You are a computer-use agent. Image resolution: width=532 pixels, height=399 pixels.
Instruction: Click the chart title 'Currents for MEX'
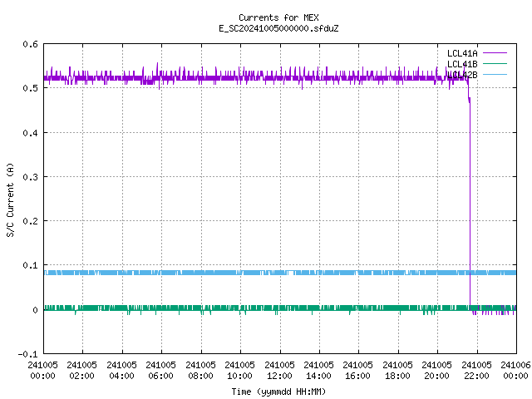click(x=278, y=17)
